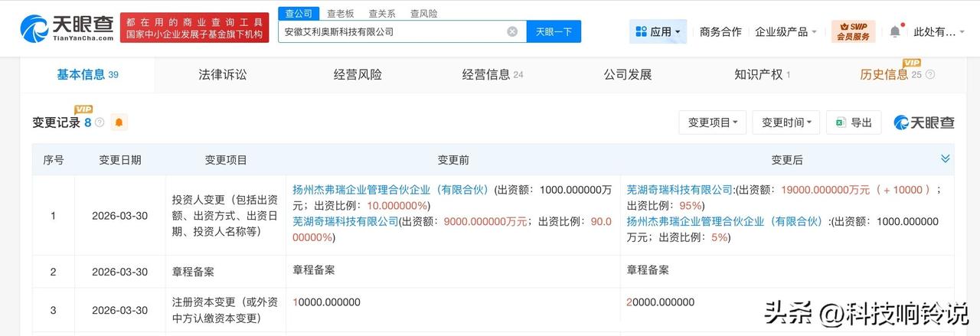Click the 天眼一下 search button
Image resolution: width=980 pixels, height=336 pixels.
coord(554,31)
